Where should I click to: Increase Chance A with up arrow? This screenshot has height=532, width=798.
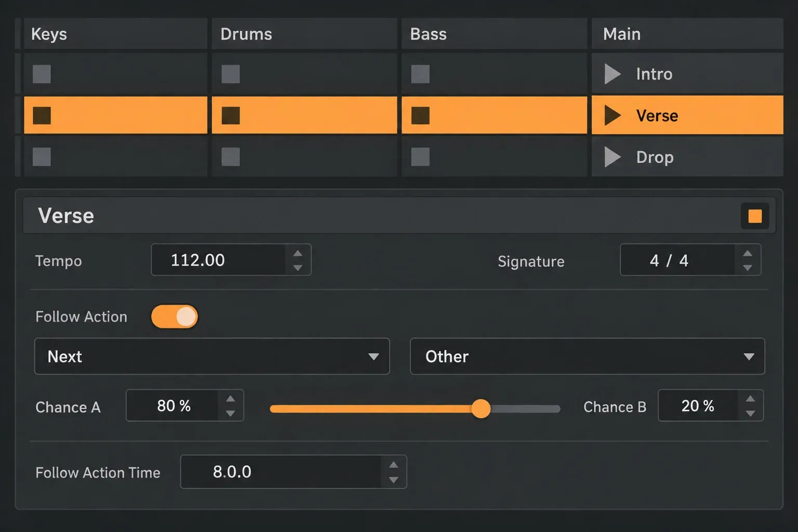(231, 398)
